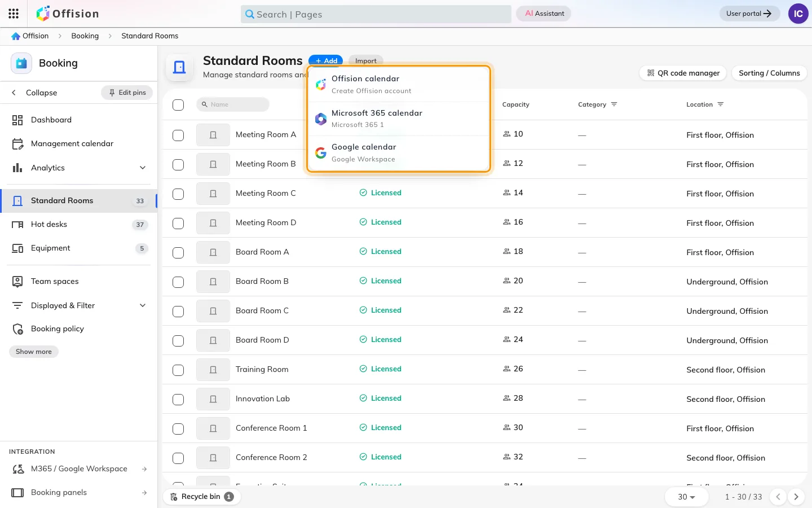Open the QR code manager
The height and width of the screenshot is (508, 812).
point(683,73)
